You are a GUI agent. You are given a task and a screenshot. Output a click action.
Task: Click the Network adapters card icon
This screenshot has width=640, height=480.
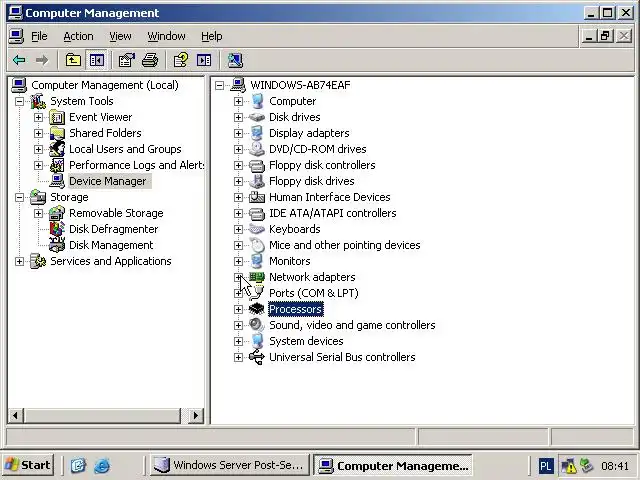[x=257, y=277]
